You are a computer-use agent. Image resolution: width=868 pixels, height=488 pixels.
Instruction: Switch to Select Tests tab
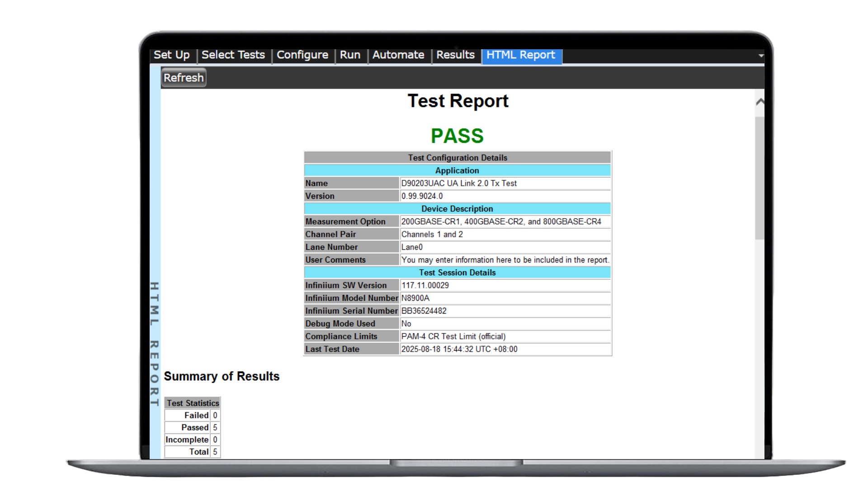(x=233, y=55)
